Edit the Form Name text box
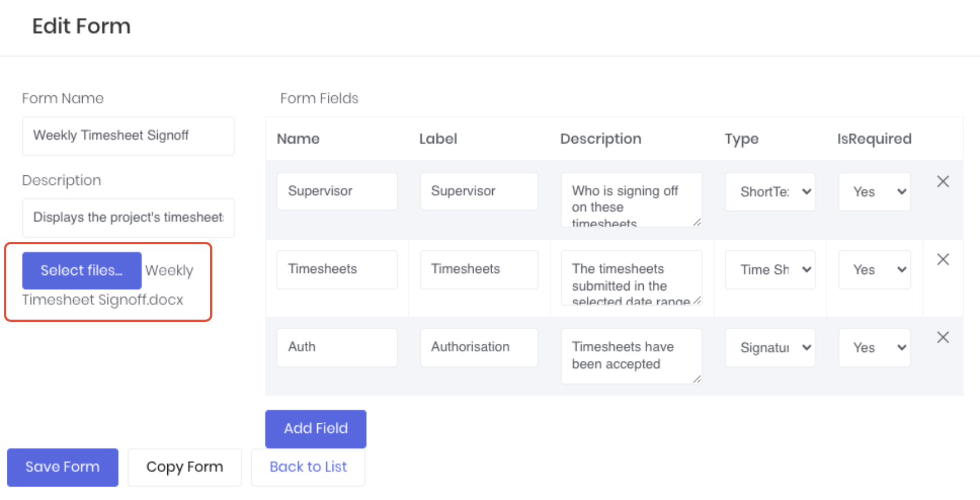The width and height of the screenshot is (980, 500). pyautogui.click(x=128, y=136)
